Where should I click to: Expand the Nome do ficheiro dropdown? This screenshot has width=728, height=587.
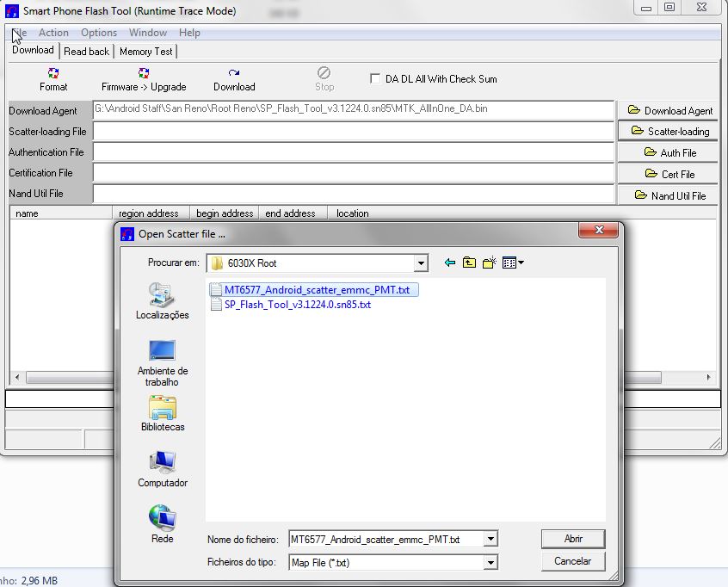490,539
